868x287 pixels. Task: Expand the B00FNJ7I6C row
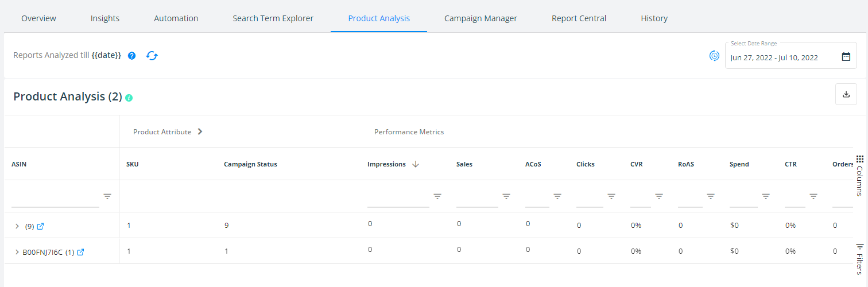[17, 252]
